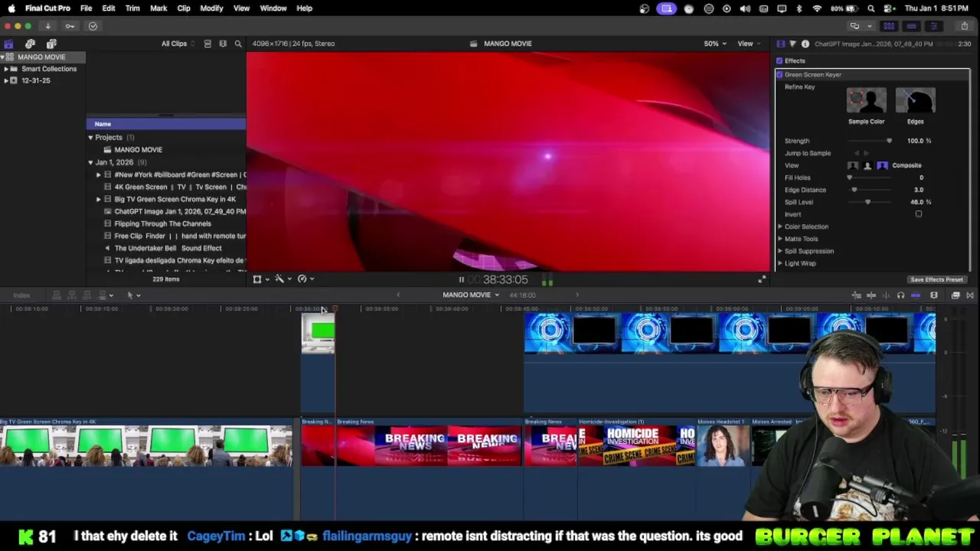Expand the Matte Tools section

780,239
